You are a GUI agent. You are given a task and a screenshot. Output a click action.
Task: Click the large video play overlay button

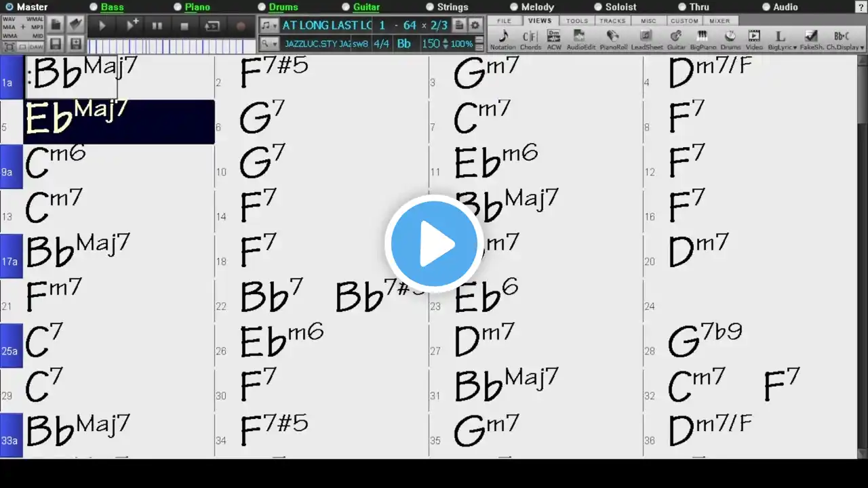coord(434,244)
